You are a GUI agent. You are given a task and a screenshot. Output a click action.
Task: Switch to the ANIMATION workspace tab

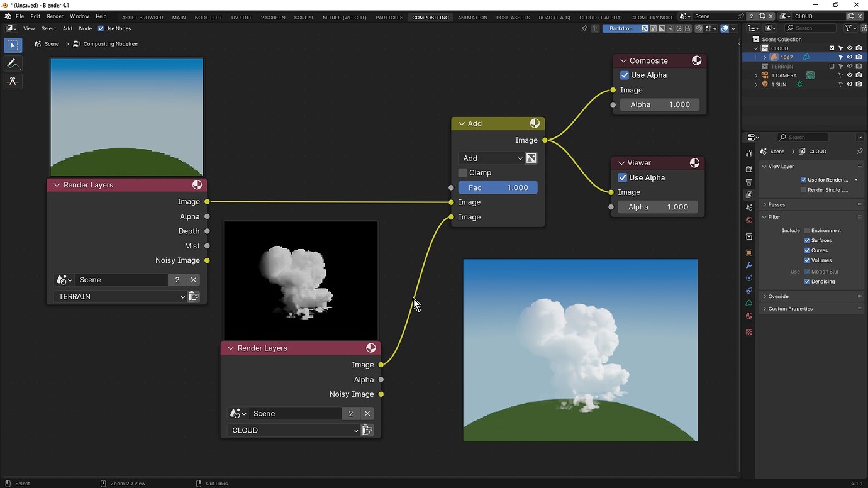point(472,18)
